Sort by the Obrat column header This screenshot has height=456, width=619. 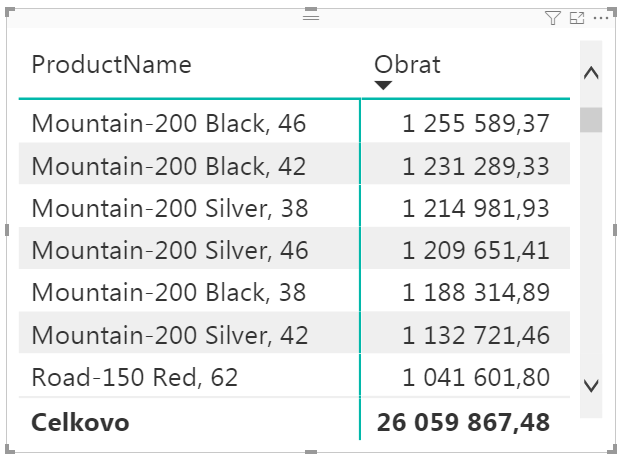point(407,65)
